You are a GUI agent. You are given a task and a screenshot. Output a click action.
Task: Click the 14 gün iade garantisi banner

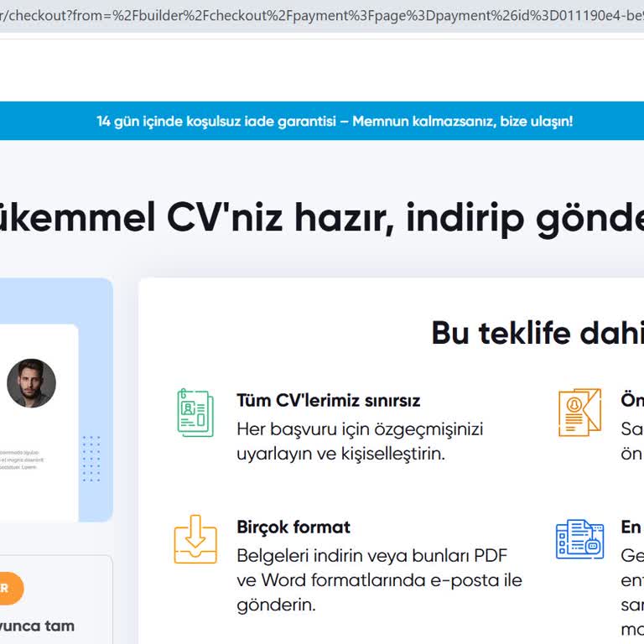tap(322, 121)
